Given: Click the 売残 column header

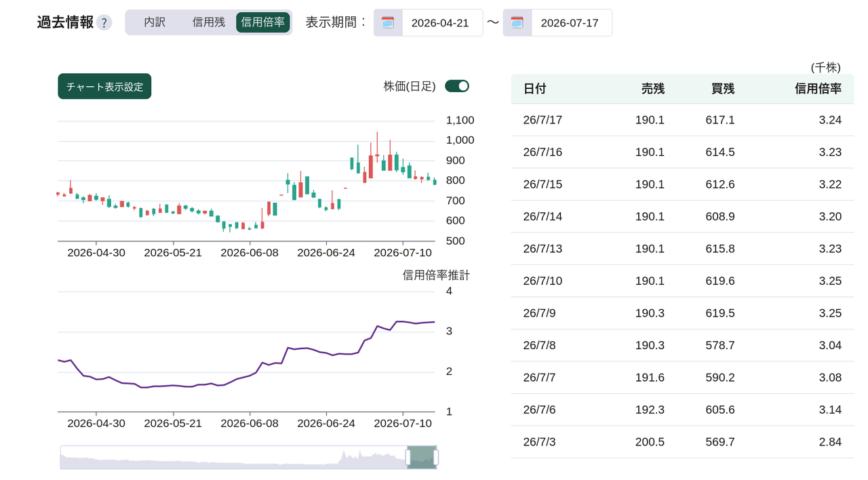Looking at the screenshot, I should pyautogui.click(x=653, y=89).
